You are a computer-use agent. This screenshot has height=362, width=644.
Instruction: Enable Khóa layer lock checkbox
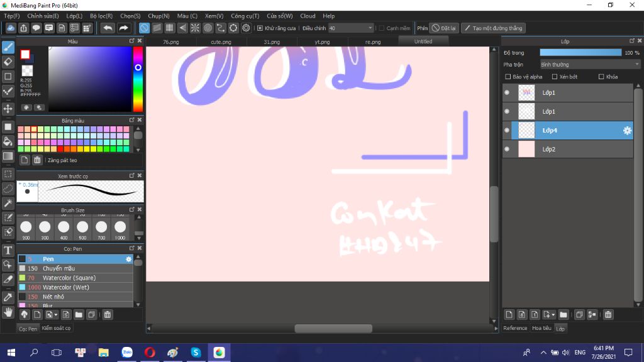tap(601, 77)
